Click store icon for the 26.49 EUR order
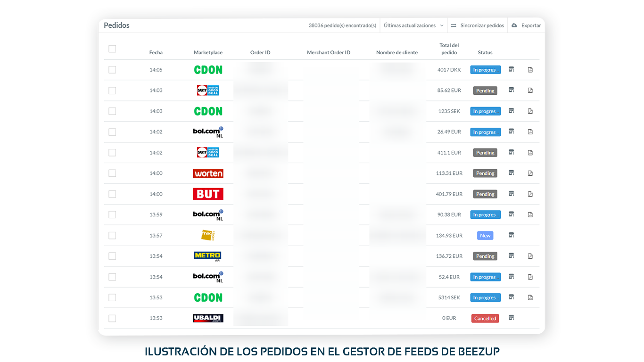 [x=511, y=132]
